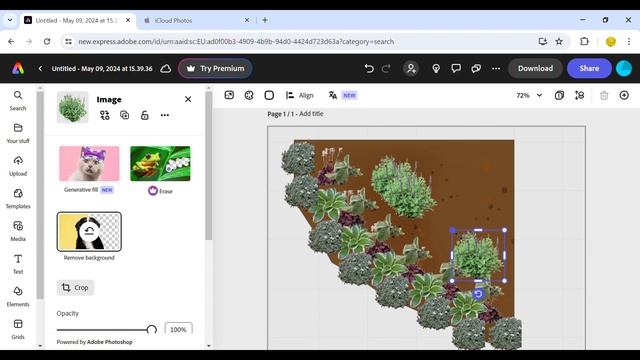Click the Share button
The image size is (640, 360).
click(589, 69)
